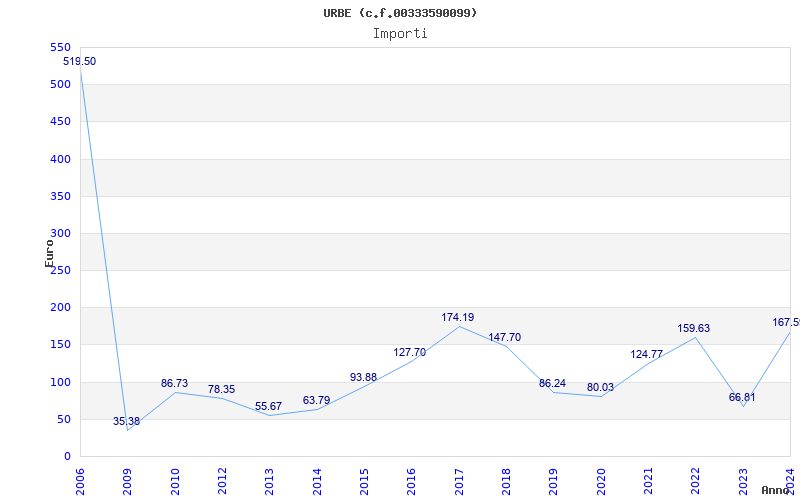Select the 35.38 data label
800x500 pixels.
[127, 421]
